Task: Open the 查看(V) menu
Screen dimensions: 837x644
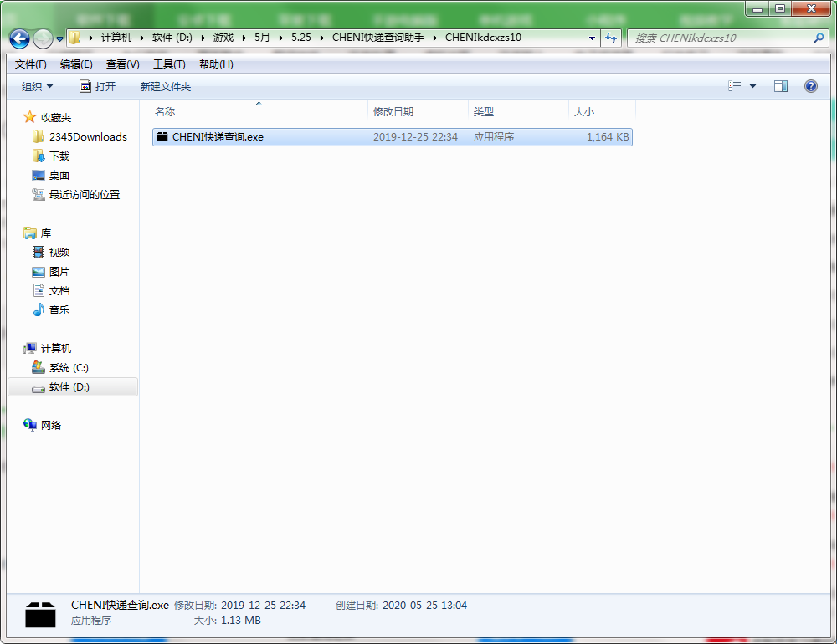Action: [x=123, y=64]
